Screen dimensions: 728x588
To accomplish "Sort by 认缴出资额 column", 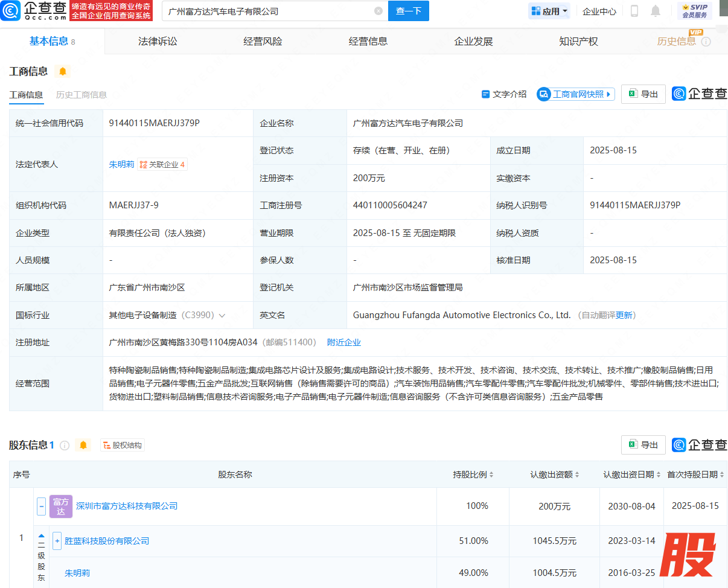I will coord(555,475).
